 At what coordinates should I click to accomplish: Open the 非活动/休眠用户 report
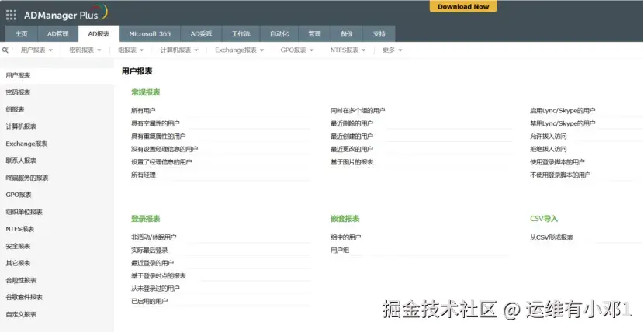(x=154, y=237)
